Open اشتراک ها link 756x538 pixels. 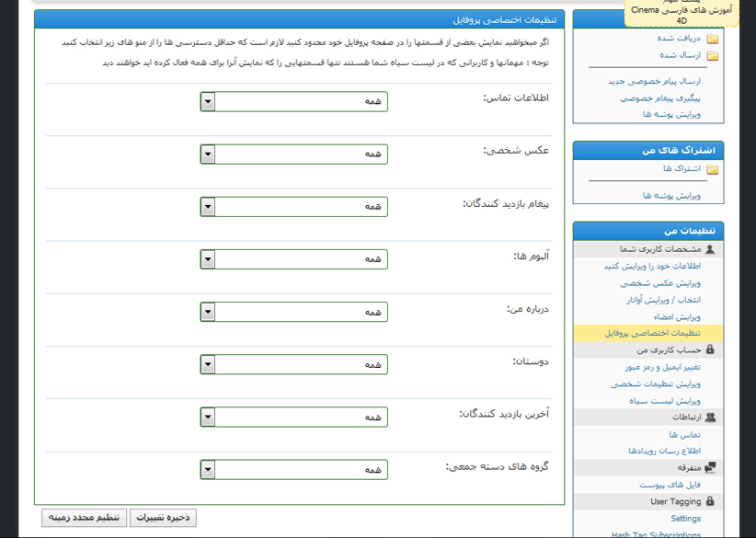[x=682, y=168]
